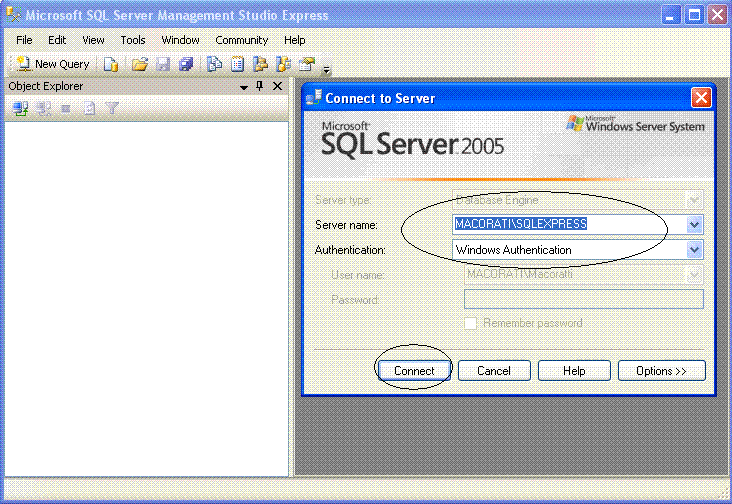732x504 pixels.
Task: Open the Authentication dropdown arrow
Action: [694, 250]
